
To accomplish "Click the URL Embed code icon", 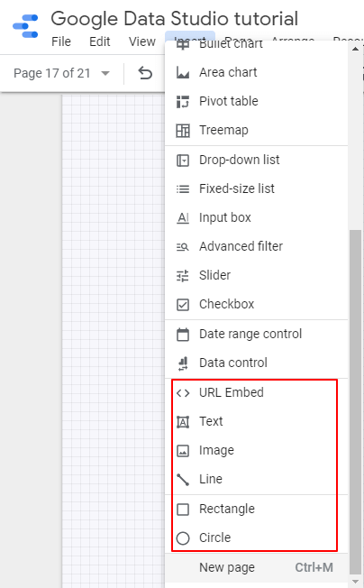I will pos(183,392).
